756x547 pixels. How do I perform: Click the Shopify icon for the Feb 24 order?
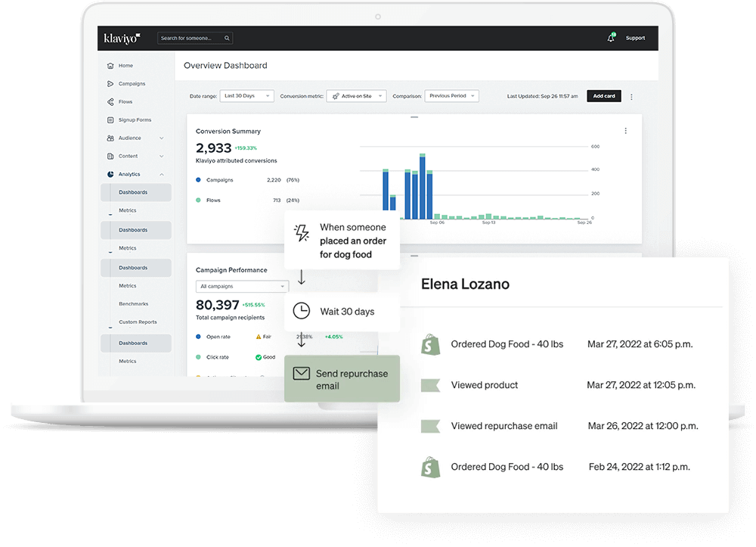click(x=430, y=467)
